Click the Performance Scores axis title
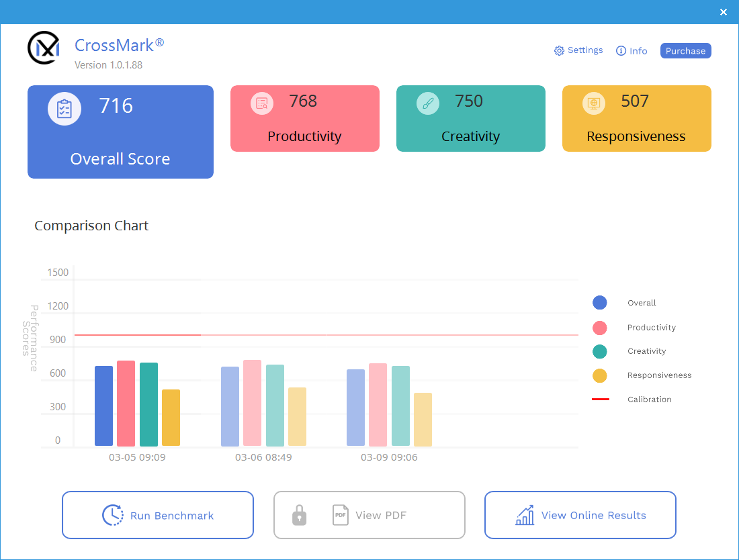Image resolution: width=739 pixels, height=560 pixels. pyautogui.click(x=30, y=338)
